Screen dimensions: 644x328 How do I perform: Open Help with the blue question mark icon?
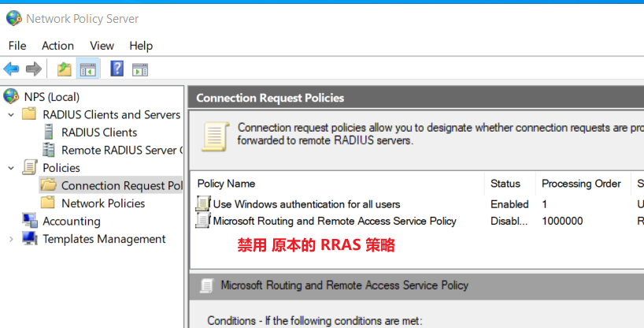tap(117, 69)
